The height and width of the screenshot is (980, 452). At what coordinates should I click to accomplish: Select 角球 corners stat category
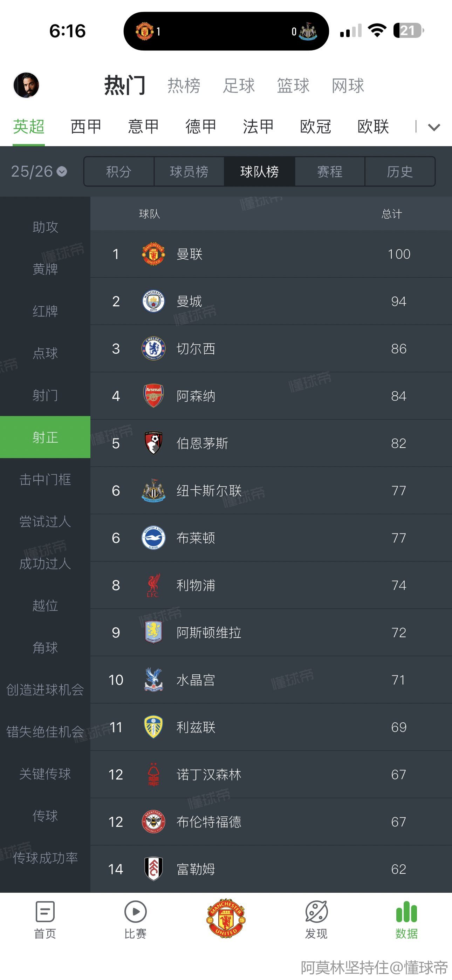[x=45, y=647]
